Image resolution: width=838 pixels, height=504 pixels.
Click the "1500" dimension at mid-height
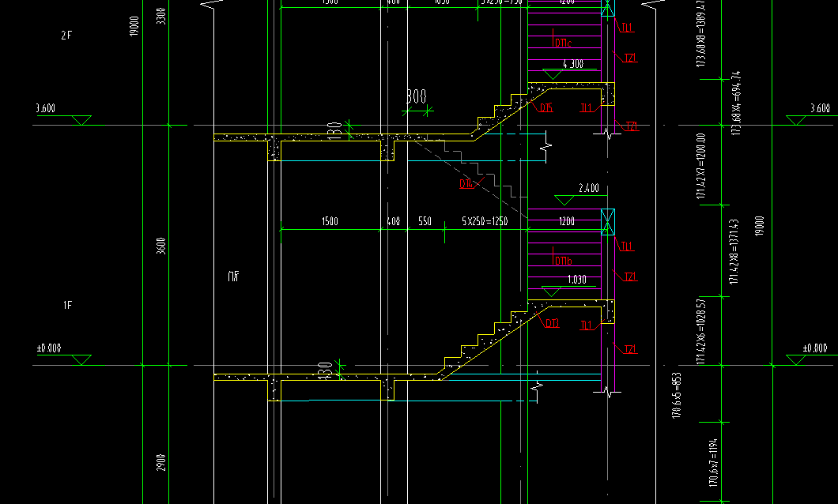coord(330,221)
